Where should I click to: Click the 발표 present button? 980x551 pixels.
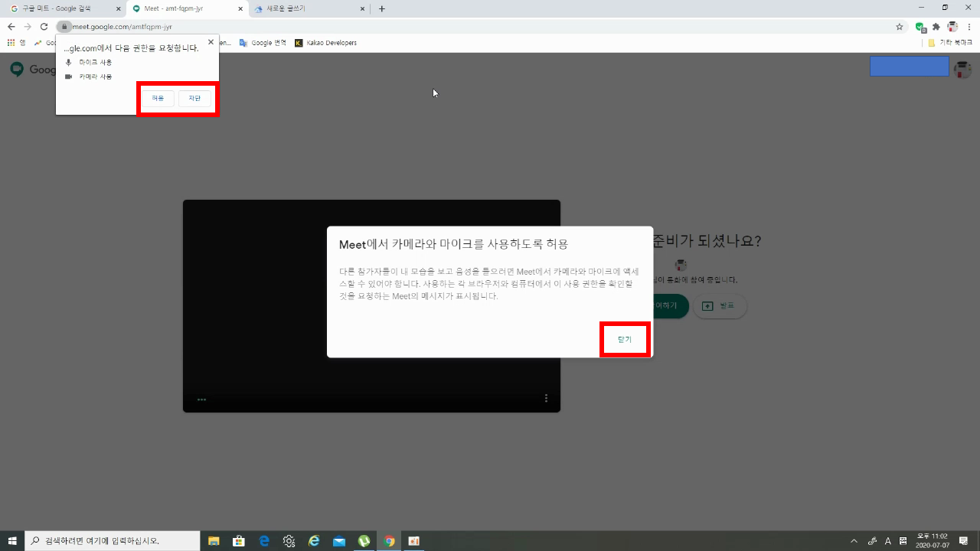720,306
